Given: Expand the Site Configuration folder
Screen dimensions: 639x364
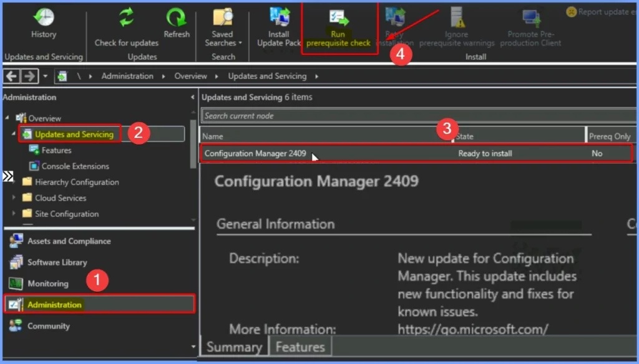Looking at the screenshot, I should 14,213.
